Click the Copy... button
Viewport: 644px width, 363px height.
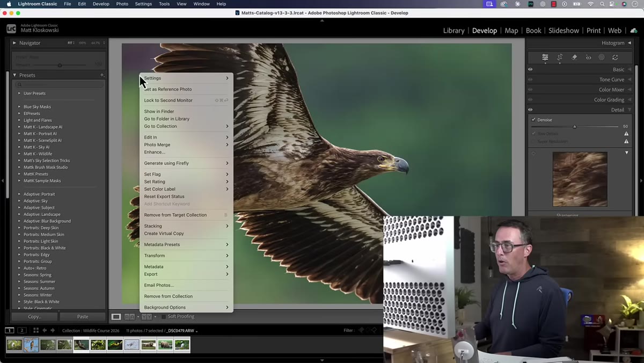pos(34,317)
